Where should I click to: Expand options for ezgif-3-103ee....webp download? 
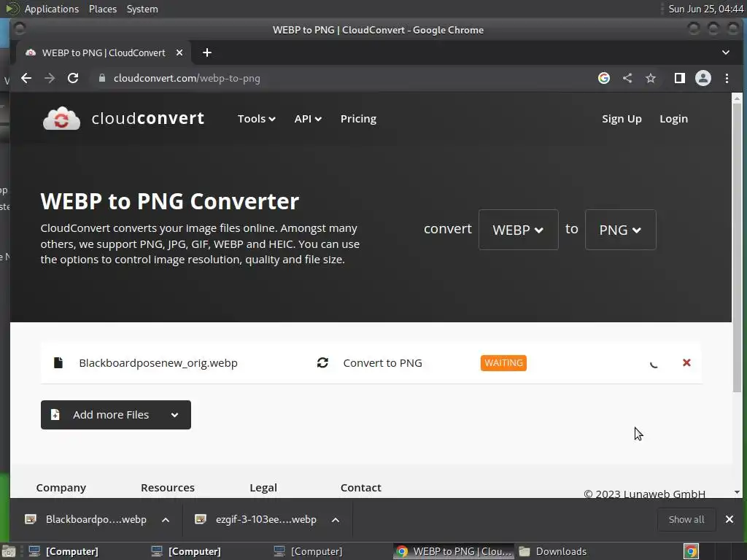(x=336, y=519)
